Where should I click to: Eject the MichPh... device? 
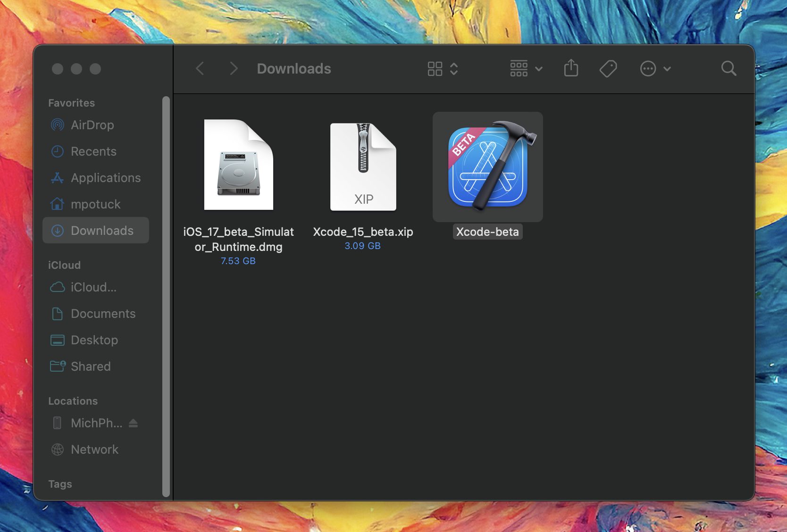pos(134,423)
